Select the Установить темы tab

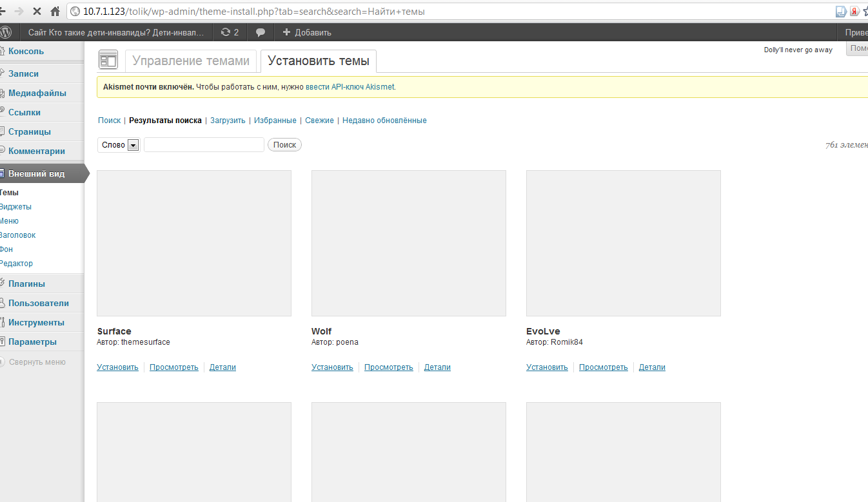click(319, 61)
